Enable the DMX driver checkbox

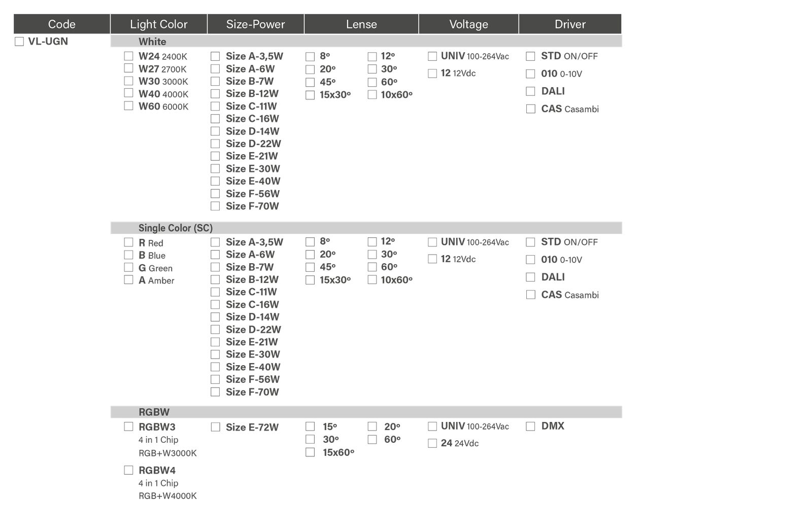click(530, 427)
